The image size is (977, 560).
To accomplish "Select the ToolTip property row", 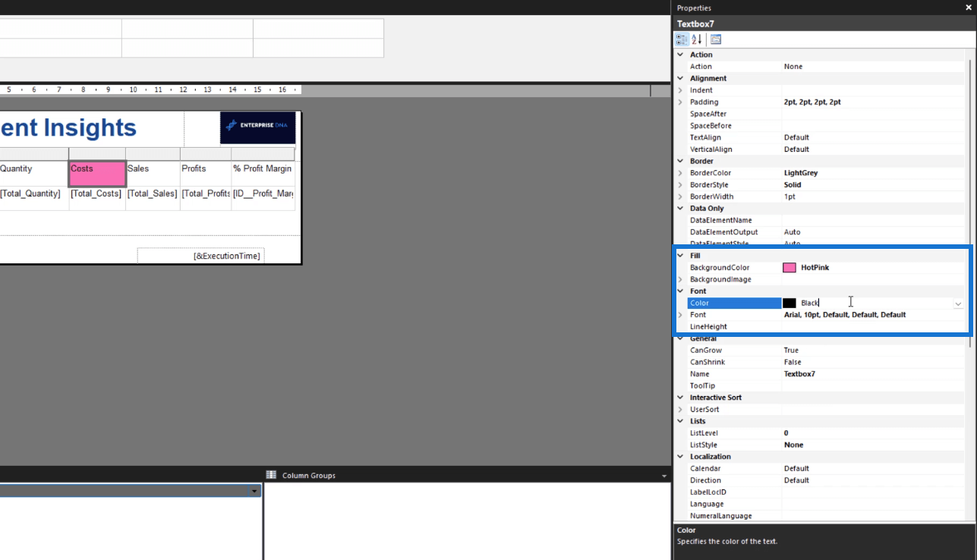I will pos(826,385).
